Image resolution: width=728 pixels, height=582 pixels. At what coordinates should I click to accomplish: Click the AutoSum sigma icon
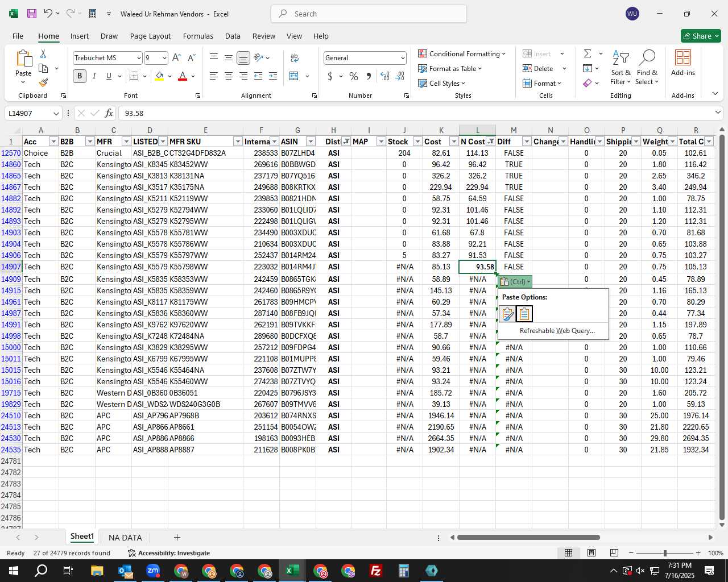(x=588, y=53)
